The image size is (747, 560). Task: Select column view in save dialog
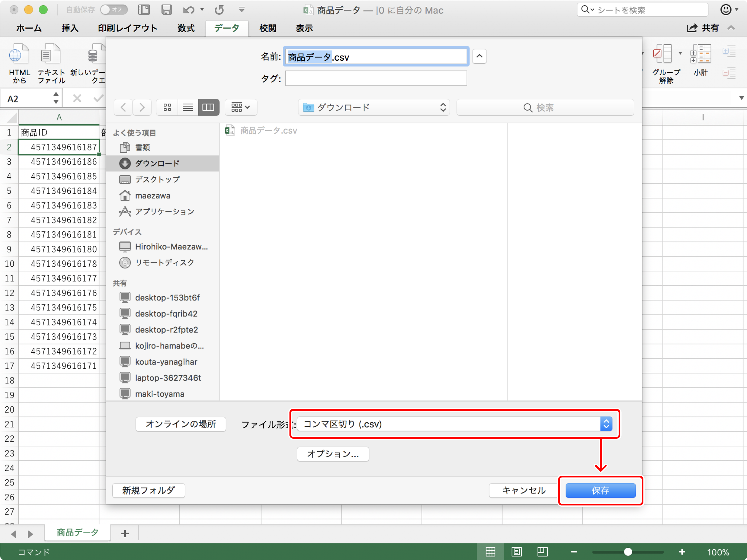coord(208,107)
